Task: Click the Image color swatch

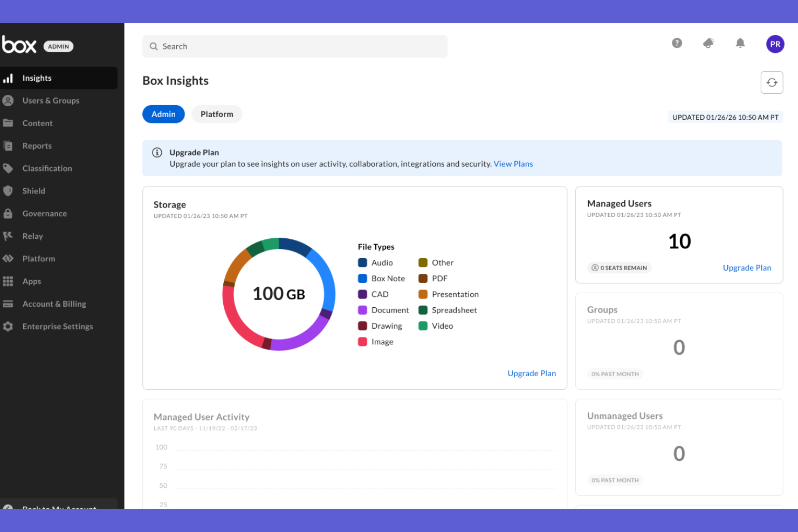Action: (x=363, y=342)
